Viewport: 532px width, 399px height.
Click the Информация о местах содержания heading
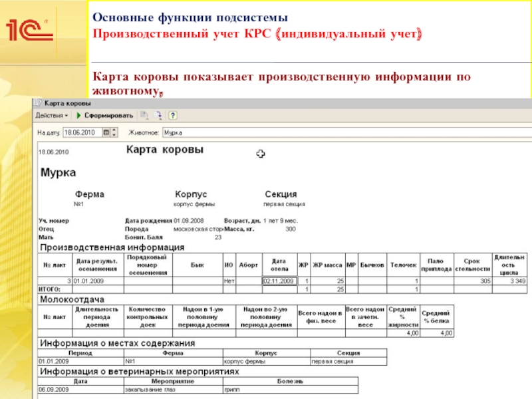pos(118,343)
